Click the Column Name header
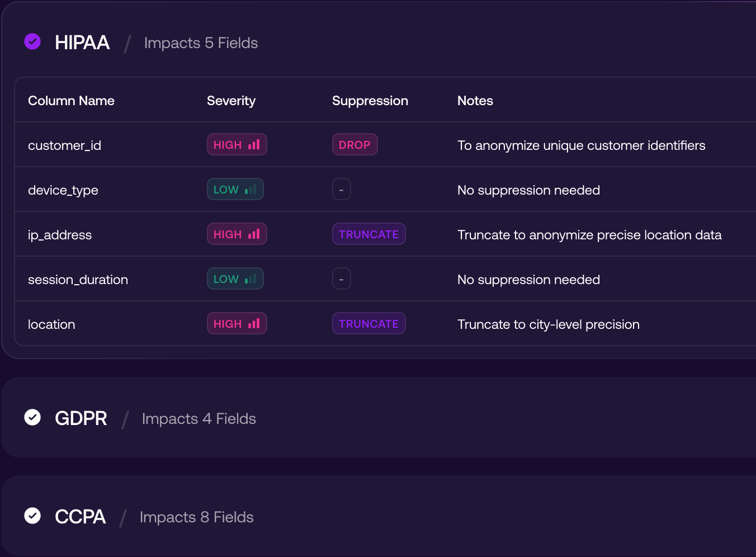756x557 pixels. 71,101
